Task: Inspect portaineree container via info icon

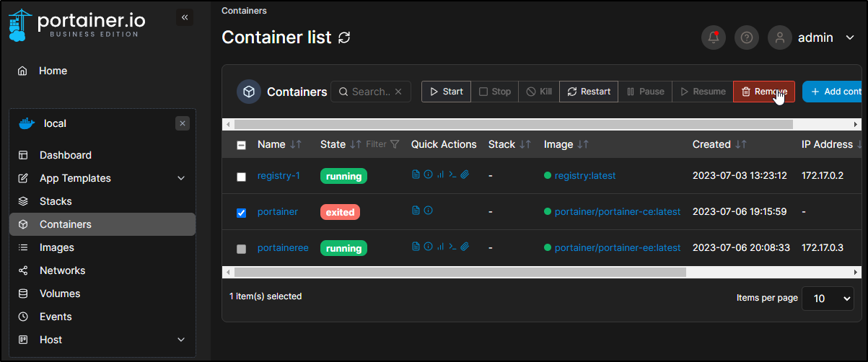Action: pyautogui.click(x=428, y=247)
